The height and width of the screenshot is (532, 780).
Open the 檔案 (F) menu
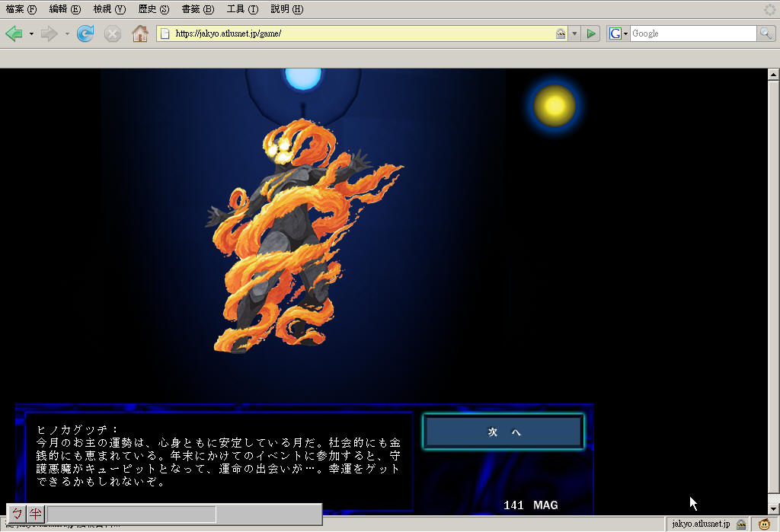[21, 9]
